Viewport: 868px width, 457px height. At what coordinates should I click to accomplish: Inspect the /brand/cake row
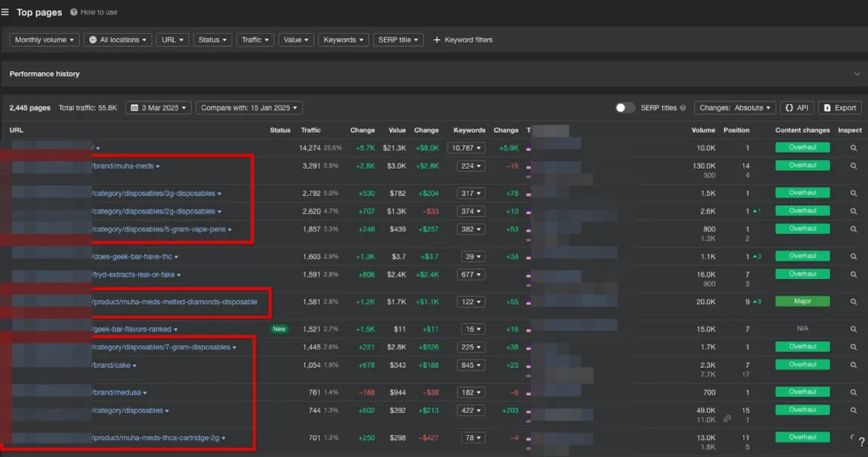pyautogui.click(x=854, y=365)
